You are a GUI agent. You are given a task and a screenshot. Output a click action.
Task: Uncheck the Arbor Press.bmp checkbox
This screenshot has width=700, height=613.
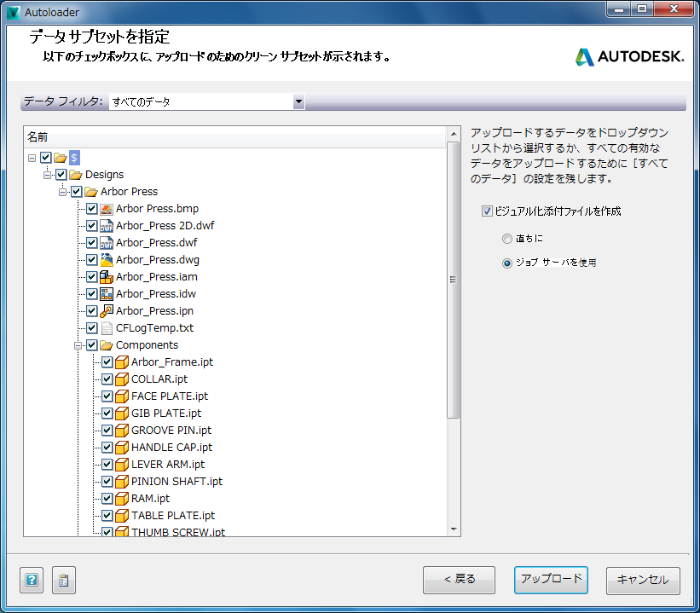pyautogui.click(x=92, y=209)
